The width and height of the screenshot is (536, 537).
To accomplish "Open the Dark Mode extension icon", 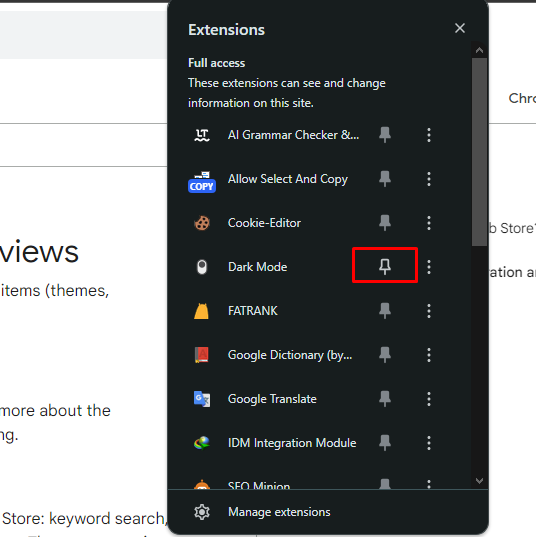I will pos(202,267).
